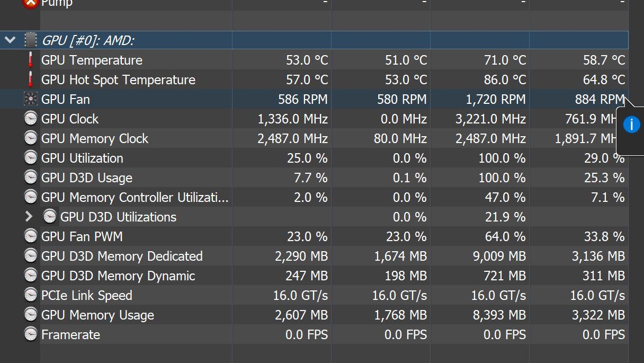Click GPU Temperature maximum value 71.0 °C

tap(505, 60)
